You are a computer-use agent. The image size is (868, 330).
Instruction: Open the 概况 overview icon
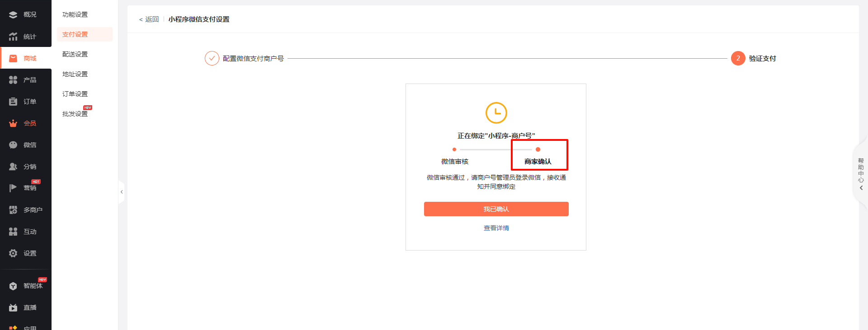13,15
